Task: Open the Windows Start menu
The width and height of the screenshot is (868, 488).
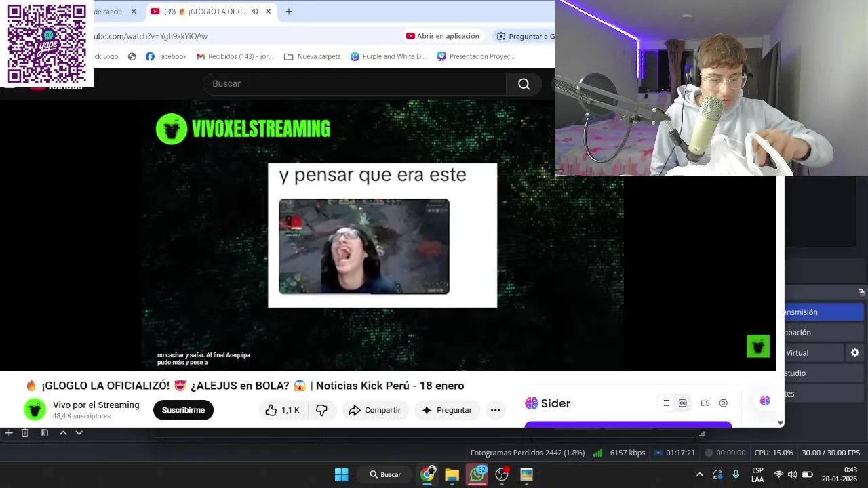Action: pyautogui.click(x=342, y=474)
